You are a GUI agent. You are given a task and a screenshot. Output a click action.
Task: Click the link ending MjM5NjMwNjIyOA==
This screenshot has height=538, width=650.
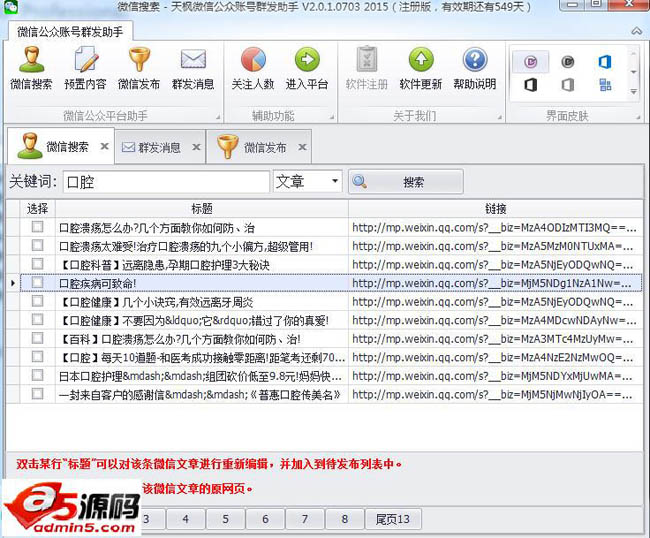tap(493, 395)
